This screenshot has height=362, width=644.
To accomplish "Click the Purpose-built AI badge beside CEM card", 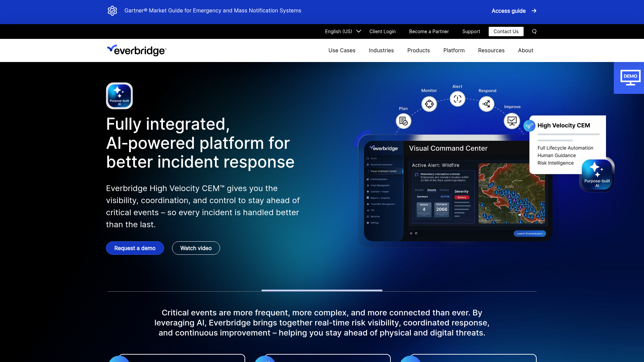I will [597, 174].
